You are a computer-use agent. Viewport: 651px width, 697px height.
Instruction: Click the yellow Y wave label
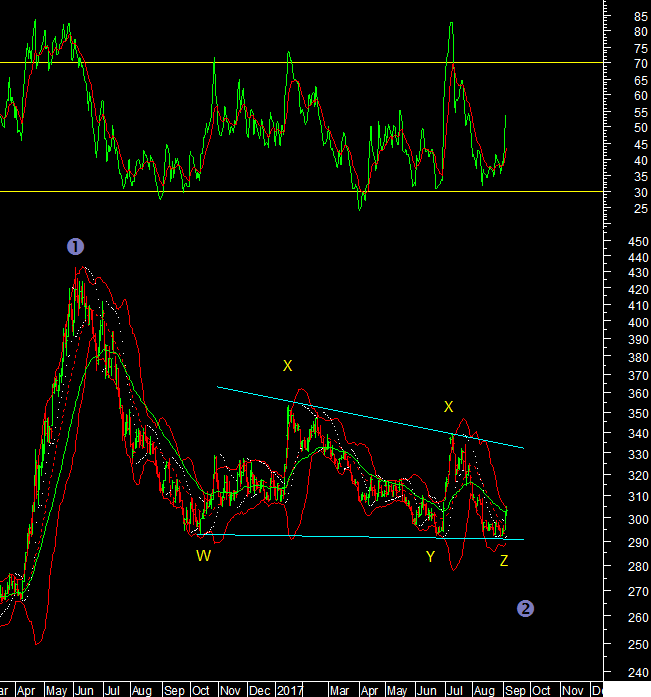pyautogui.click(x=430, y=557)
